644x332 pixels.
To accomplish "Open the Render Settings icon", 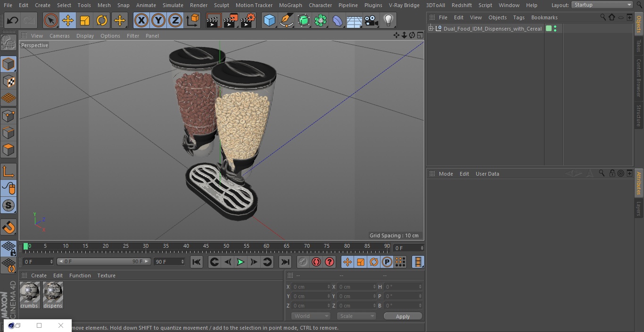I will (248, 20).
